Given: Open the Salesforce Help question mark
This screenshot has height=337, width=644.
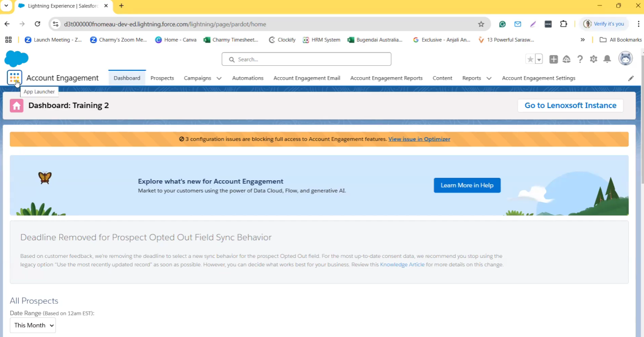Looking at the screenshot, I should 580,59.
